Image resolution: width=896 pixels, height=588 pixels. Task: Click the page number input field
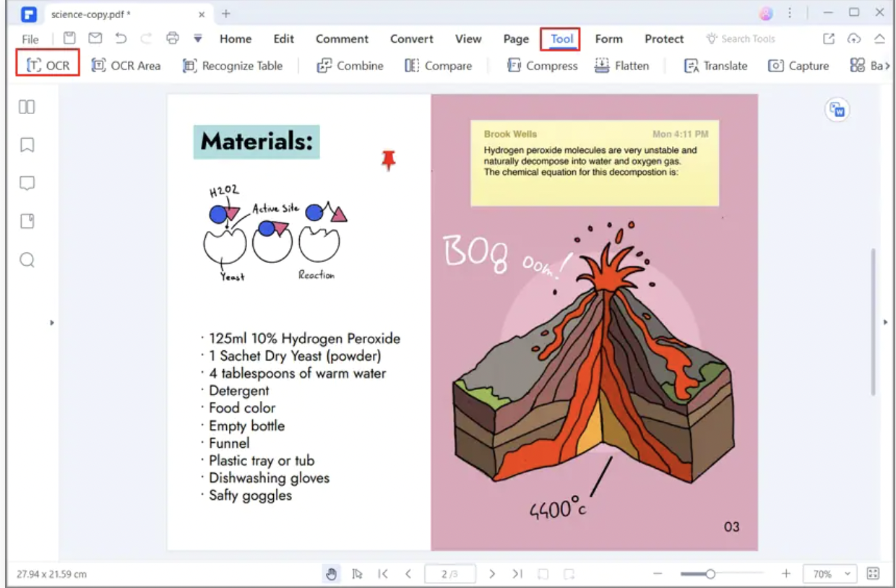coord(449,574)
